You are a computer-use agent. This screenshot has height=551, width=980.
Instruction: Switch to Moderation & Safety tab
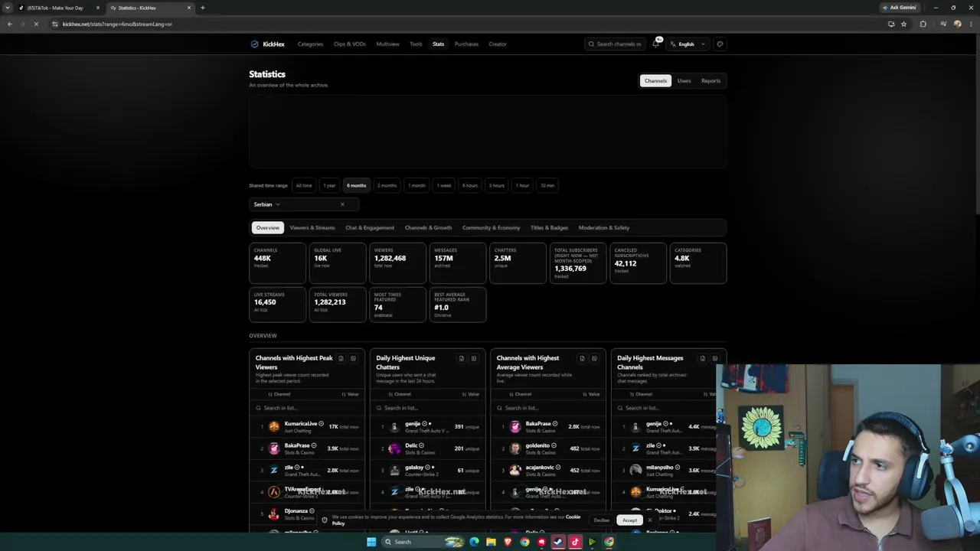(604, 227)
